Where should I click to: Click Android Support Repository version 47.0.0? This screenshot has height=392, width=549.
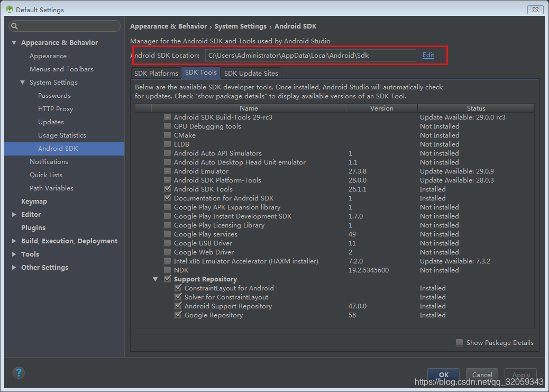click(x=358, y=306)
